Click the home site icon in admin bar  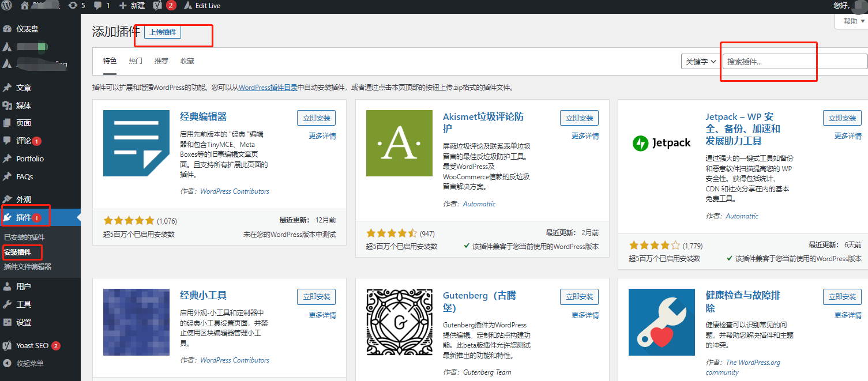click(24, 6)
